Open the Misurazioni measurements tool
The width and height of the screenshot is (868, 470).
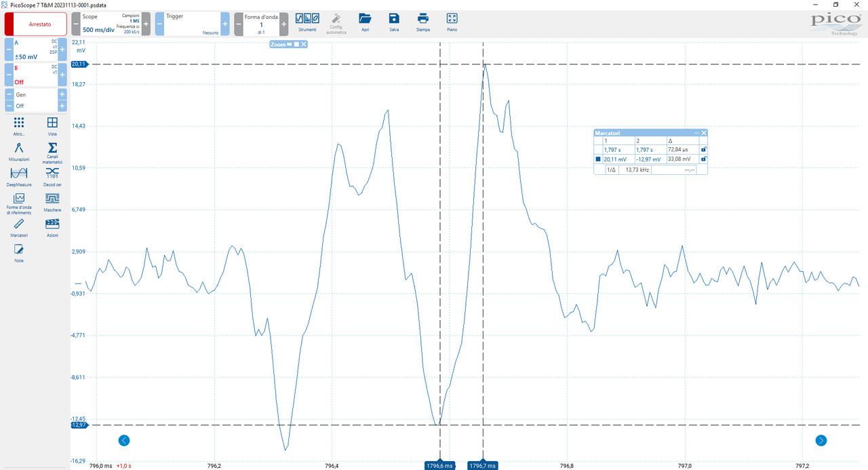19,151
